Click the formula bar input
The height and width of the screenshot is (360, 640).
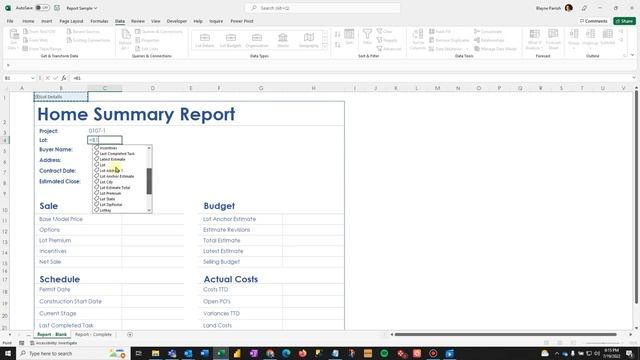(350, 78)
